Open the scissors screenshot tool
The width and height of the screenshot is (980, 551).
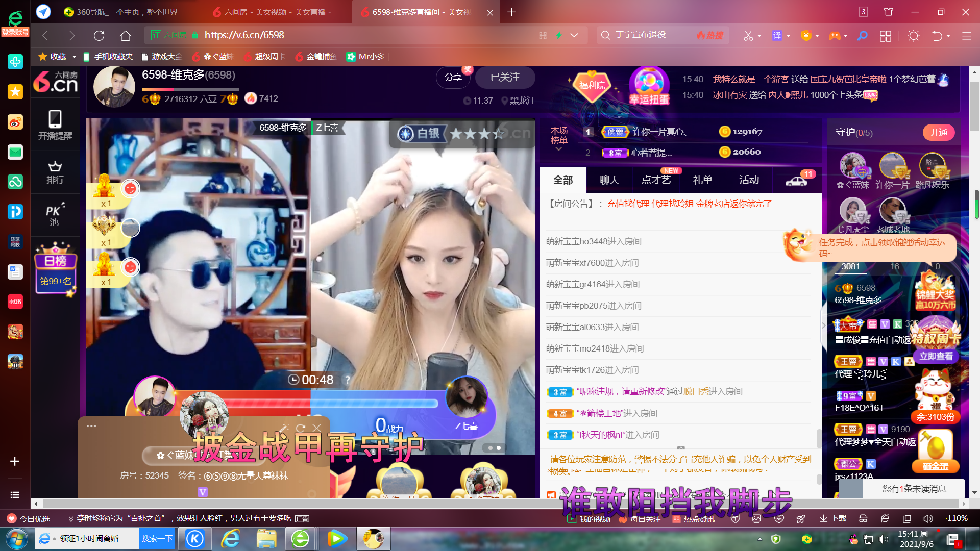(x=748, y=36)
